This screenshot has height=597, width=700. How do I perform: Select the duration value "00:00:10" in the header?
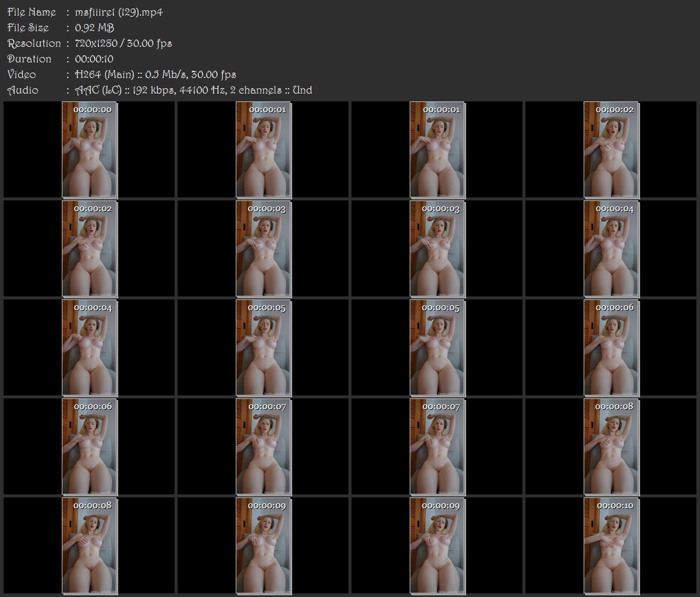tap(94, 59)
